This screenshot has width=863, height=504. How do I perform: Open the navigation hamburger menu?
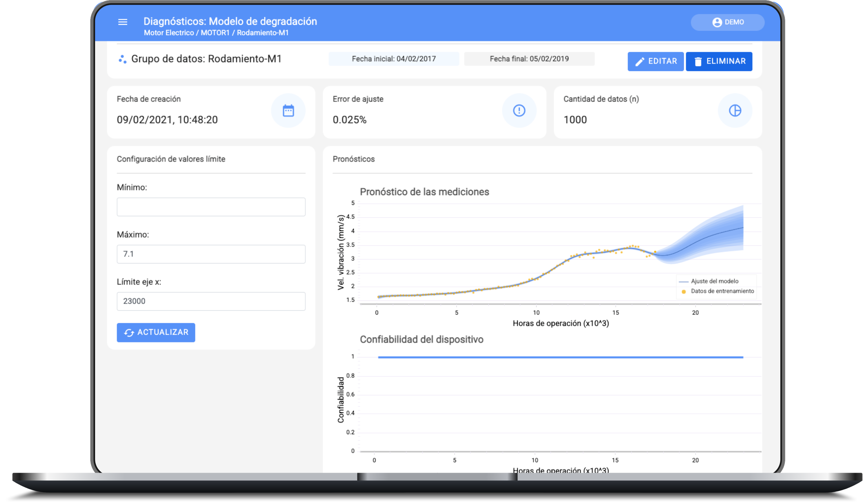point(123,22)
